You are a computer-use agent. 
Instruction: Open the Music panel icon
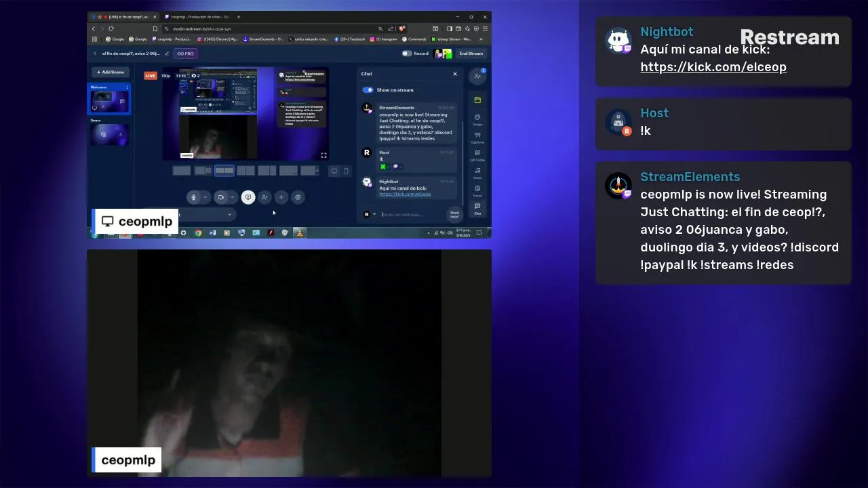(x=477, y=173)
